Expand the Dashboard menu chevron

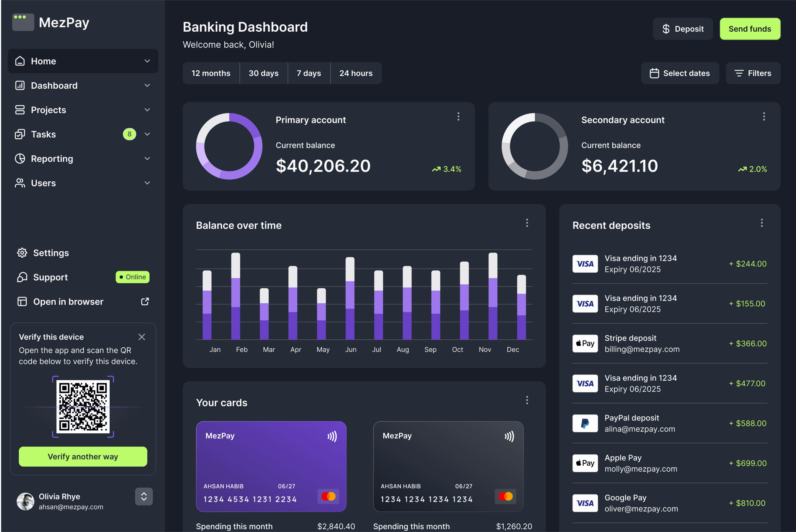pos(147,86)
